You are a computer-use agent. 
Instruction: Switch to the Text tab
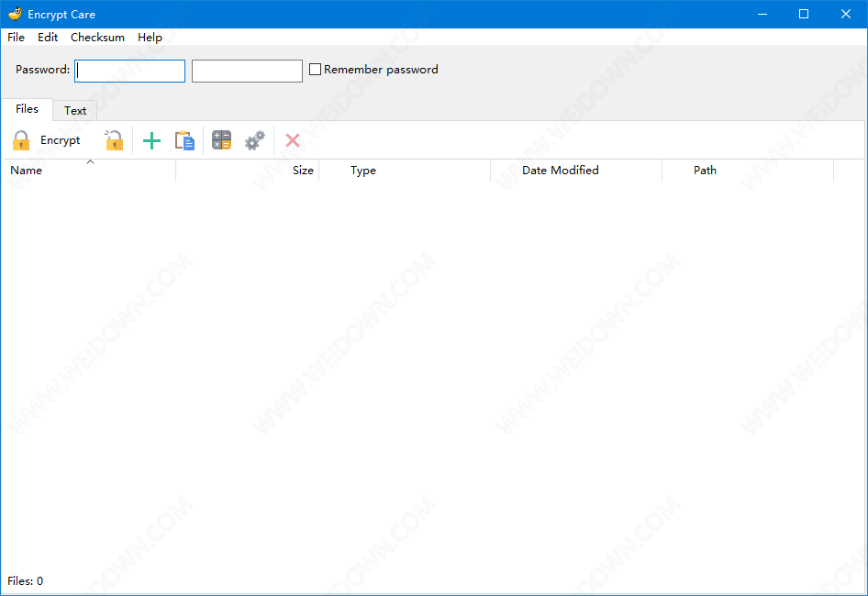point(75,111)
